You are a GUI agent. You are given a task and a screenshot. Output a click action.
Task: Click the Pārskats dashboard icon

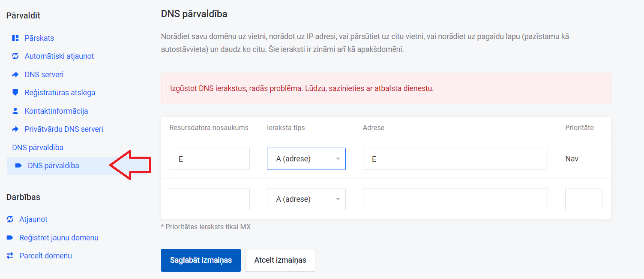pyautogui.click(x=15, y=38)
